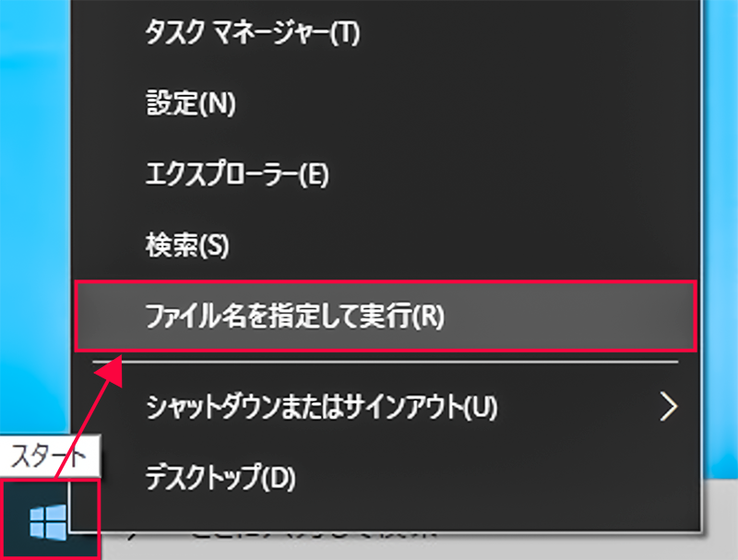Viewport: 738px width, 560px height.
Task: Click the red arrow head near the Run entry
Action: click(x=112, y=369)
